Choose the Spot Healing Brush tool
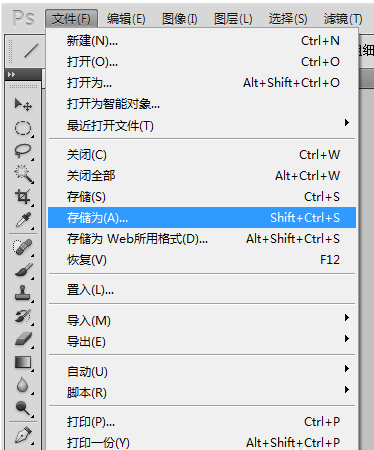 tap(23, 247)
